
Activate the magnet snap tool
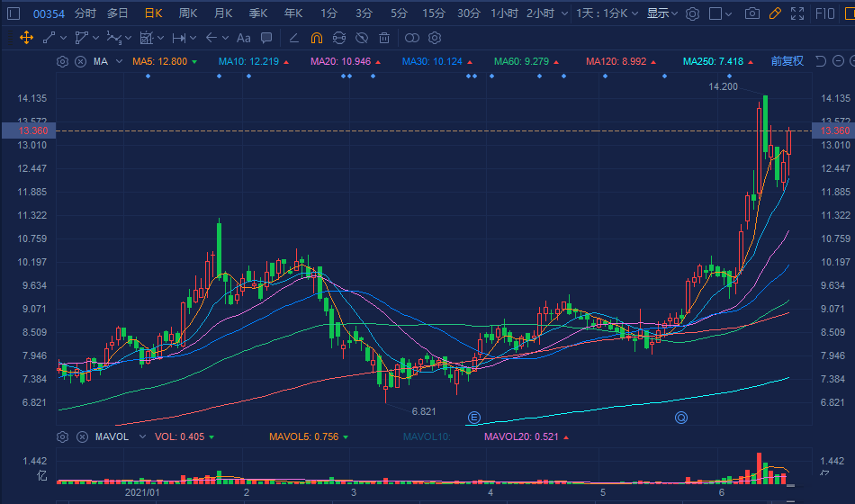coord(316,38)
